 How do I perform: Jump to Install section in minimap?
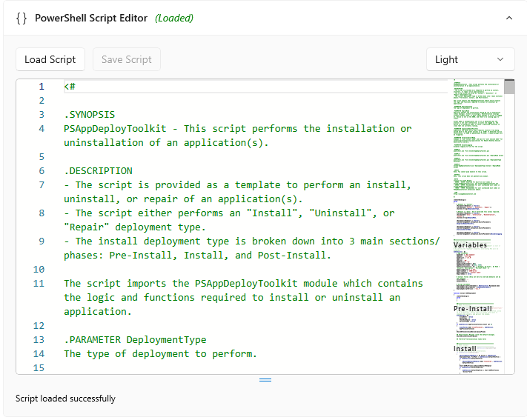(x=465, y=349)
